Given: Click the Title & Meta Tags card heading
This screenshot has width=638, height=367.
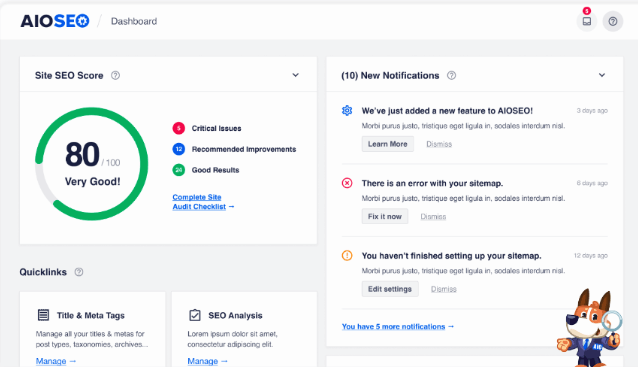Looking at the screenshot, I should point(91,315).
